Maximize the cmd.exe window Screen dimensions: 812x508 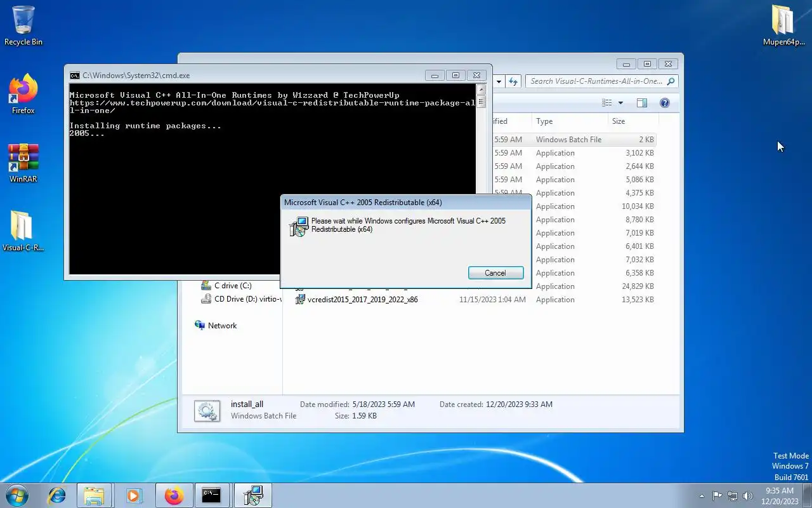point(455,75)
